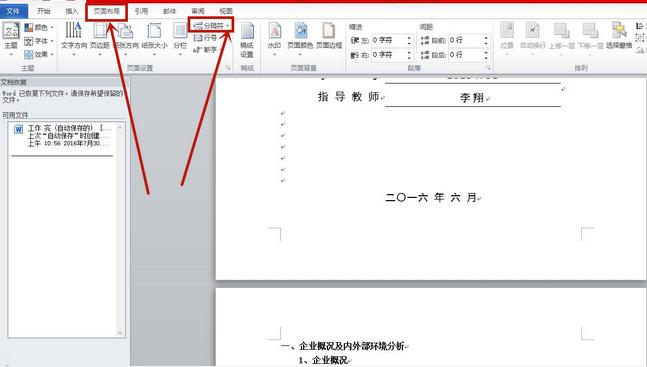Click the 段后 spacing after field
Image resolution: width=647 pixels, height=367 pixels.
click(465, 54)
